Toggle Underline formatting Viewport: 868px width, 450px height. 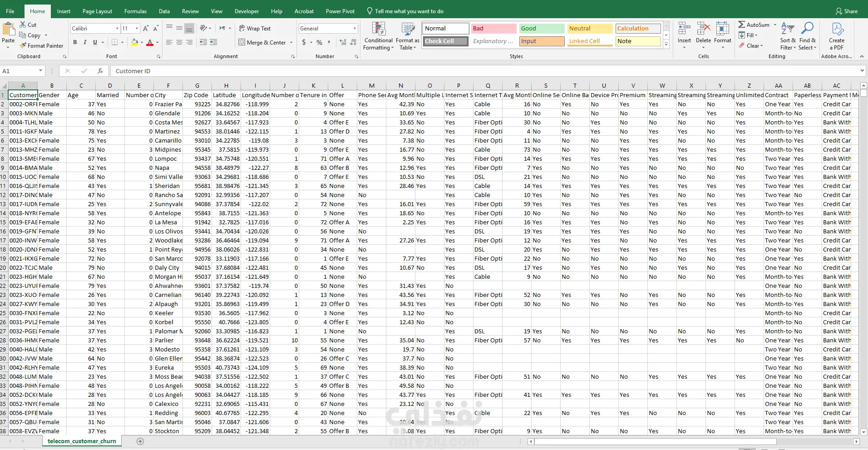[95, 42]
